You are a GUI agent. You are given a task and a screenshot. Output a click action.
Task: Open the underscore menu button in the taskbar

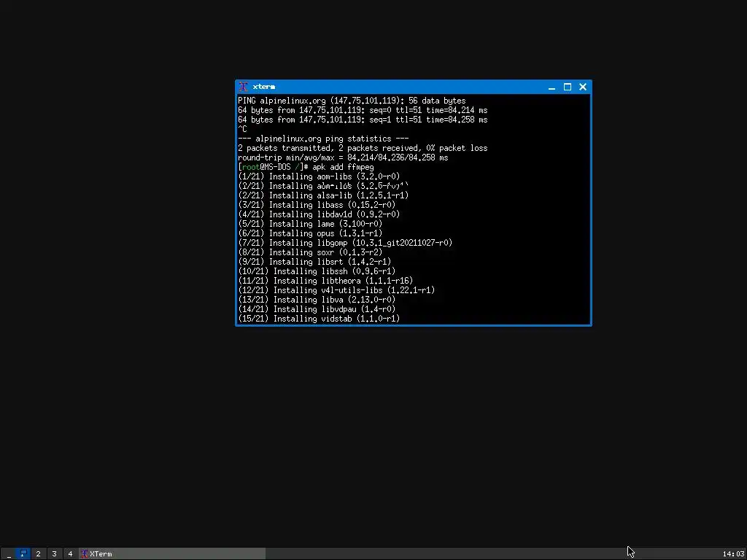pos(9,554)
